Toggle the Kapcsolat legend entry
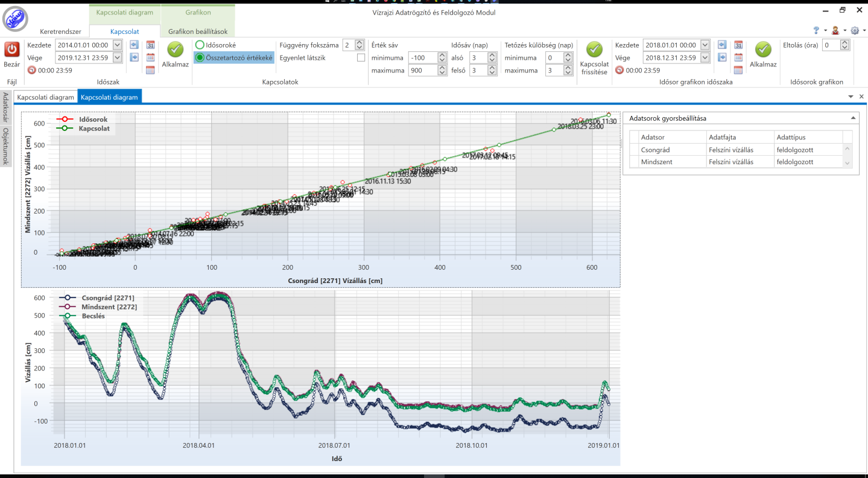 pos(84,129)
